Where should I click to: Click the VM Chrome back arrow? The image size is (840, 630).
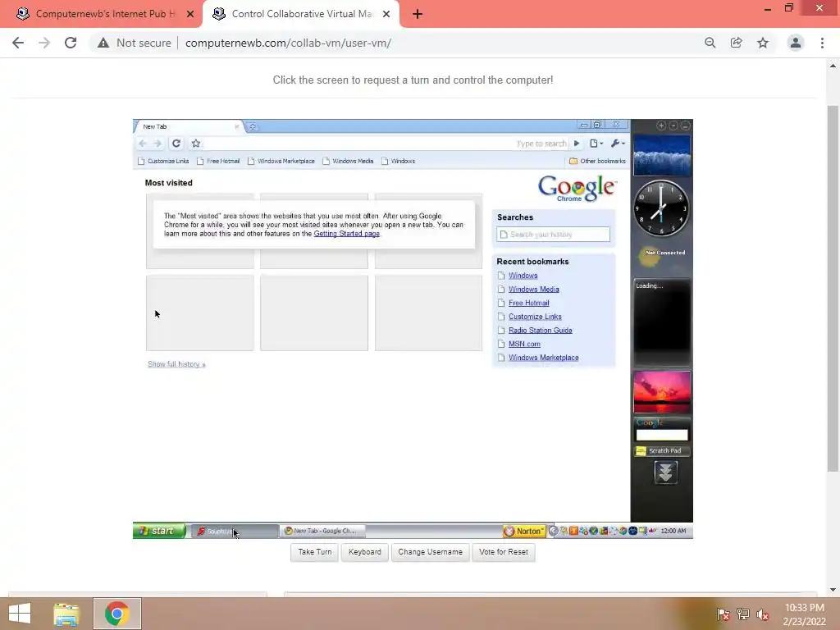143,143
